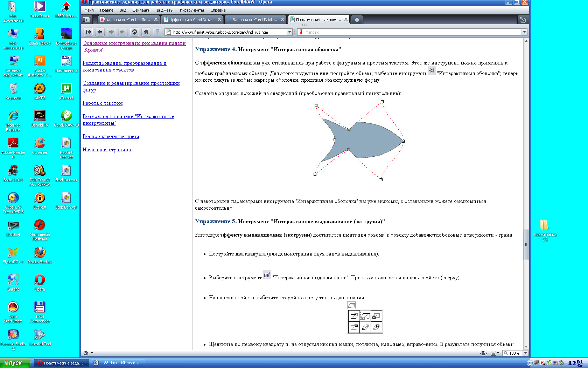Select the AIMP2 desktop icon
The image size is (588, 368).
tap(40, 91)
